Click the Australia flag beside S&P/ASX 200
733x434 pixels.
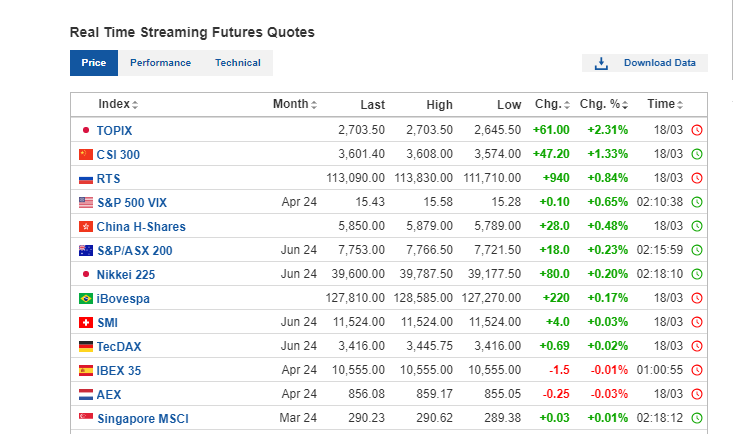pos(86,251)
